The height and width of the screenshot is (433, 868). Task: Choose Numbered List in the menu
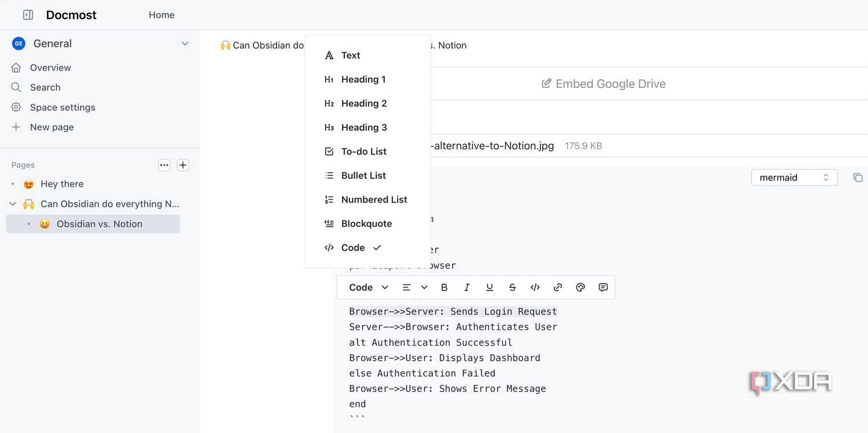pos(367,200)
